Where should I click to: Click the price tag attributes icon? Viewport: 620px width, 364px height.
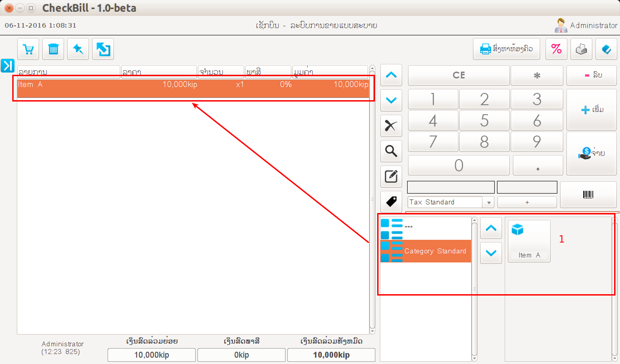pos(391,201)
